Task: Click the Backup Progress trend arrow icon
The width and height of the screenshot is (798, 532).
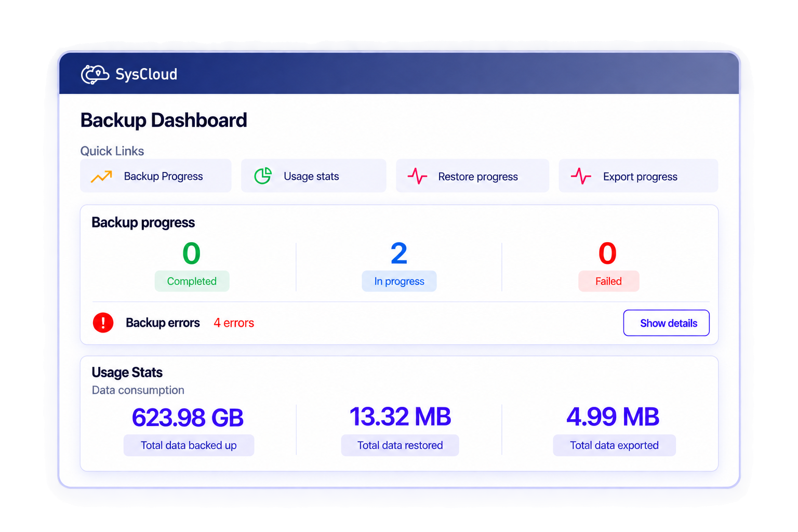Action: 101,177
